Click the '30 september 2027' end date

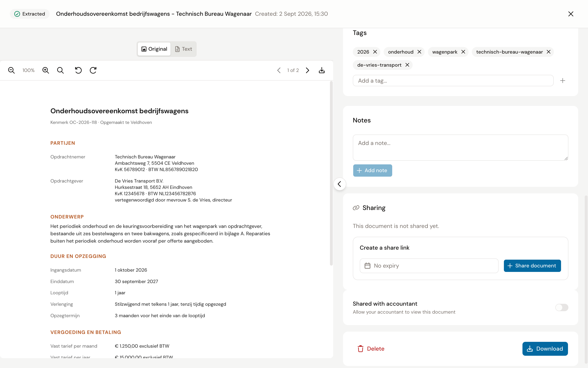136,281
